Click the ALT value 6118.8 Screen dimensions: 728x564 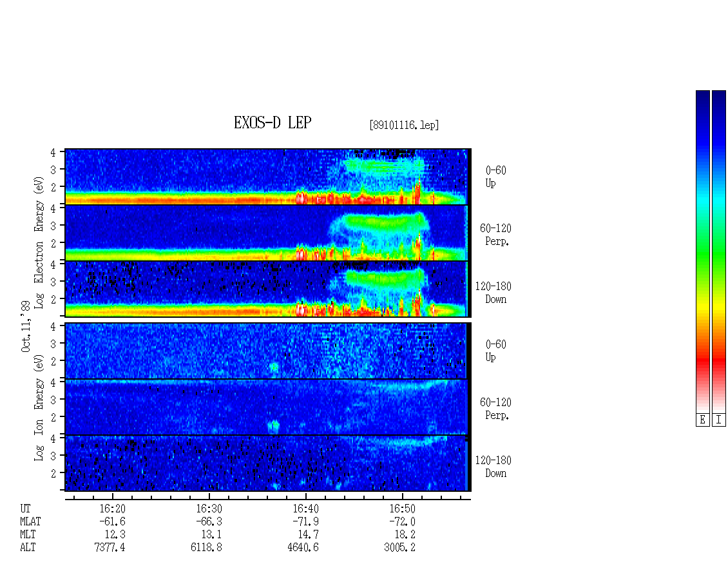point(206,548)
